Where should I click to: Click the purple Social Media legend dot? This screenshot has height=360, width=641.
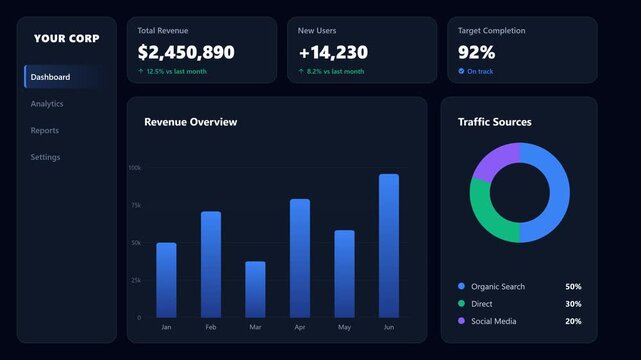click(462, 321)
